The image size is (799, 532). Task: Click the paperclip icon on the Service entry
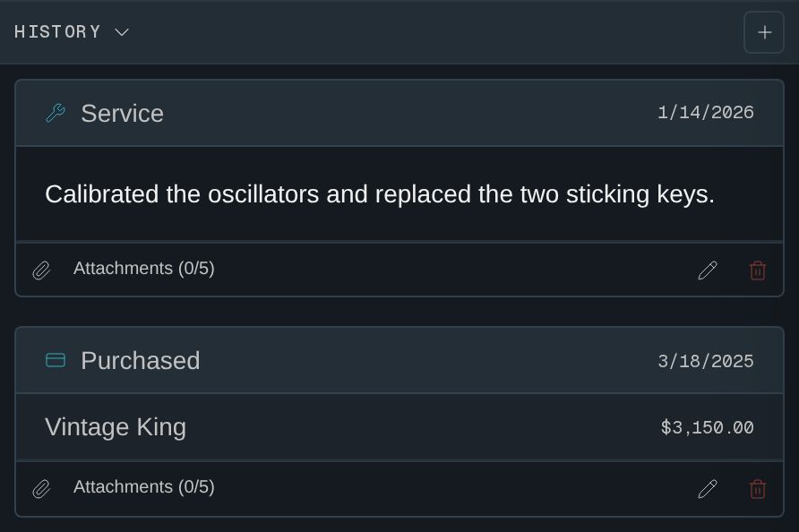(42, 270)
